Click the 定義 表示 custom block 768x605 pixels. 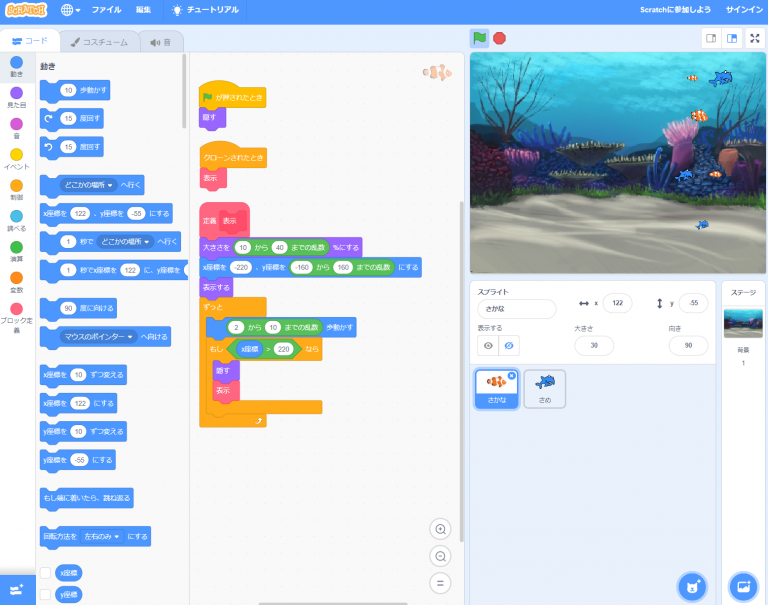click(225, 220)
